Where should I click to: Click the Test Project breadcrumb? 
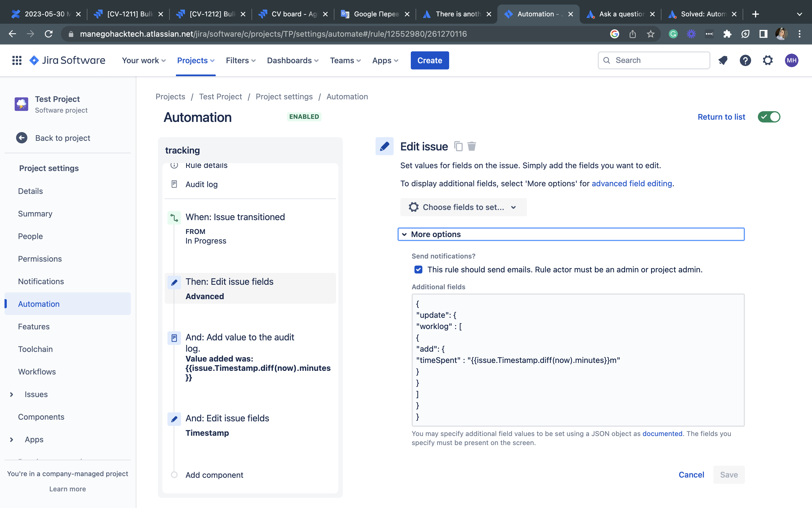[220, 97]
